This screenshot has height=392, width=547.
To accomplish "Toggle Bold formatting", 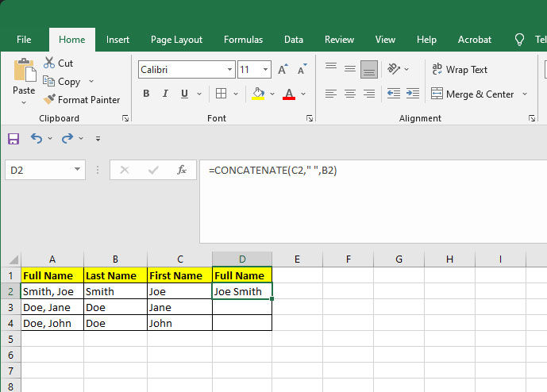I will pos(146,94).
